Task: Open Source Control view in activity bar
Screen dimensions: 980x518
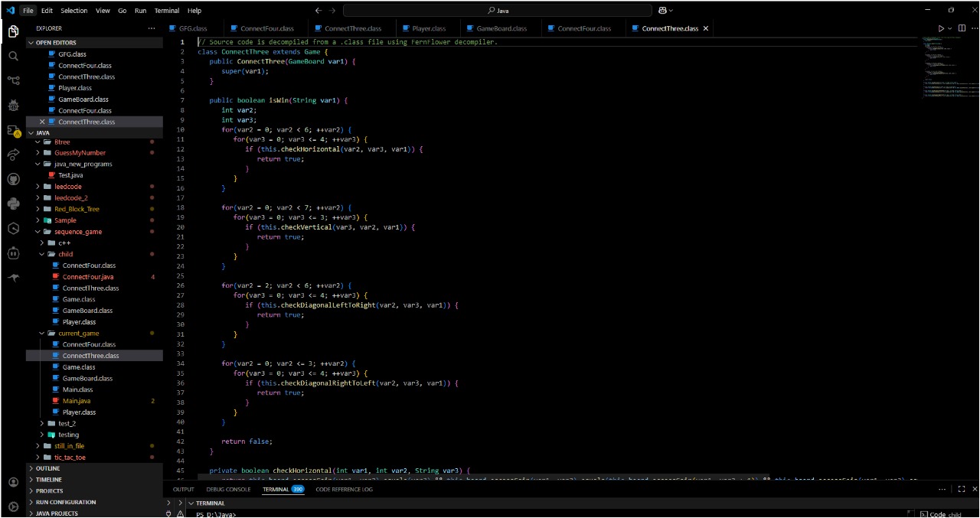Action: (13, 80)
